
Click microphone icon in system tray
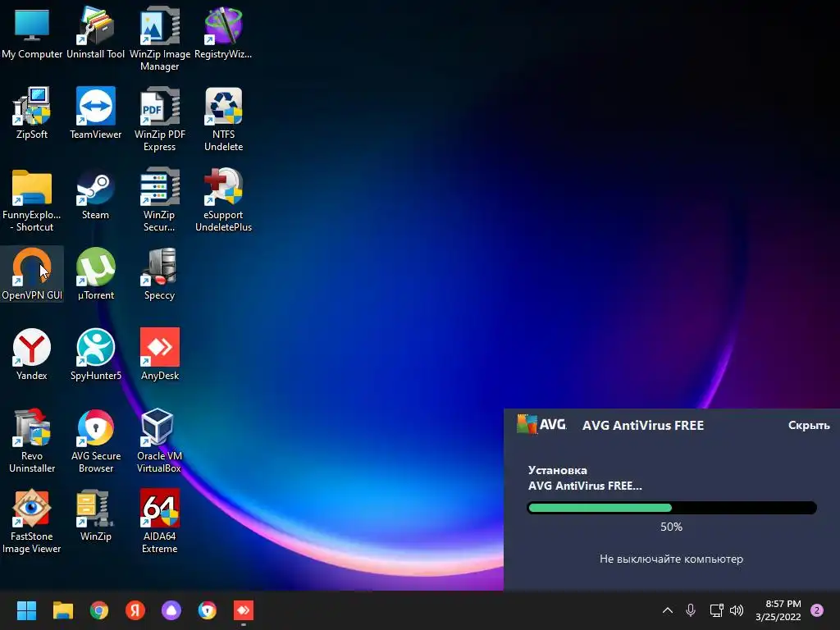click(x=691, y=610)
